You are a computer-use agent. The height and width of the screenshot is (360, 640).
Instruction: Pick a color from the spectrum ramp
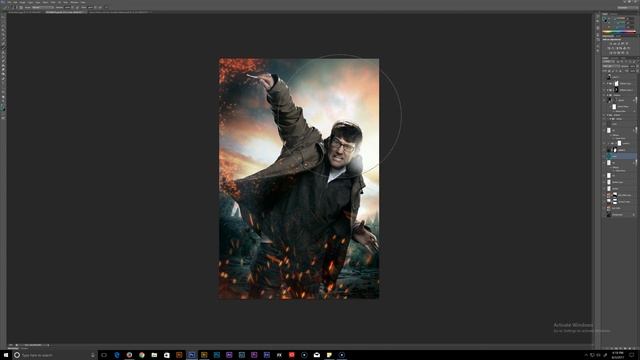click(x=619, y=31)
